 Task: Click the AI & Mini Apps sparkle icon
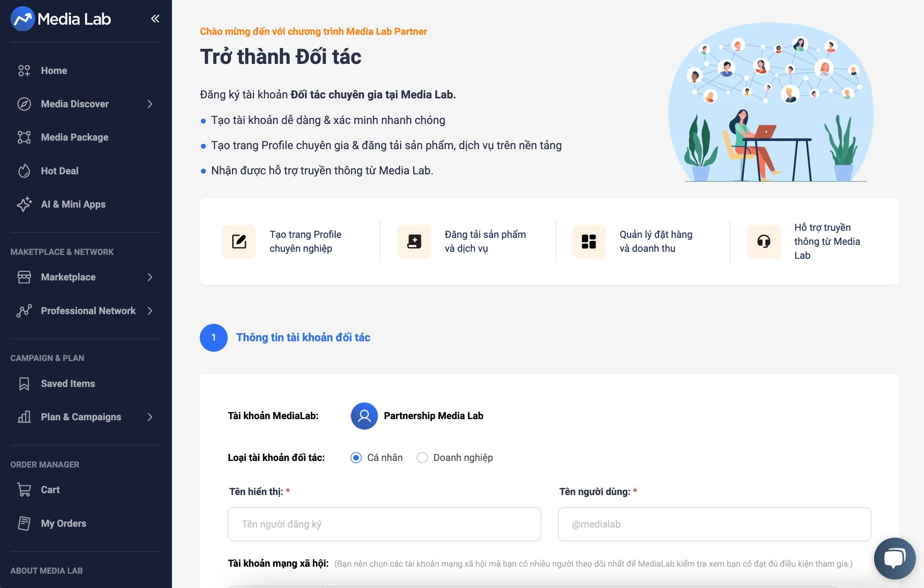point(24,204)
